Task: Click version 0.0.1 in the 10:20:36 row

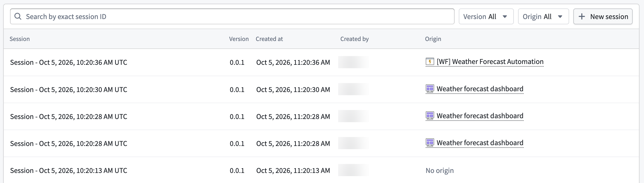Action: (x=237, y=62)
